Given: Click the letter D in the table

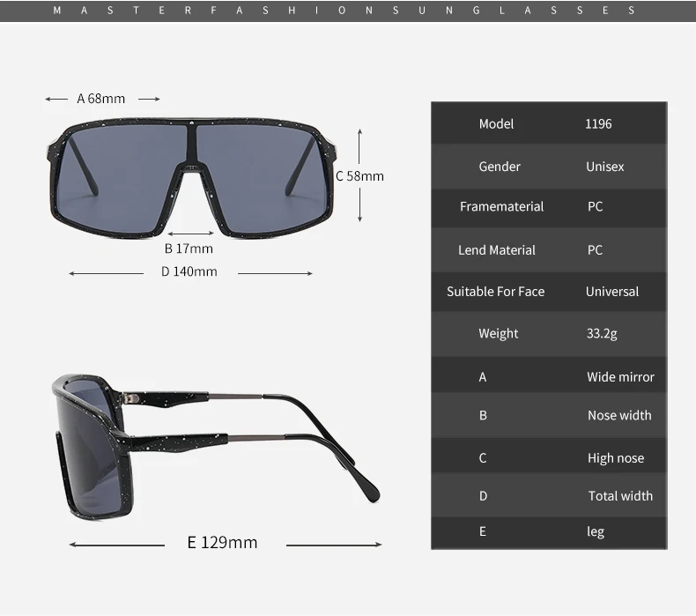Looking at the screenshot, I should (x=483, y=495).
